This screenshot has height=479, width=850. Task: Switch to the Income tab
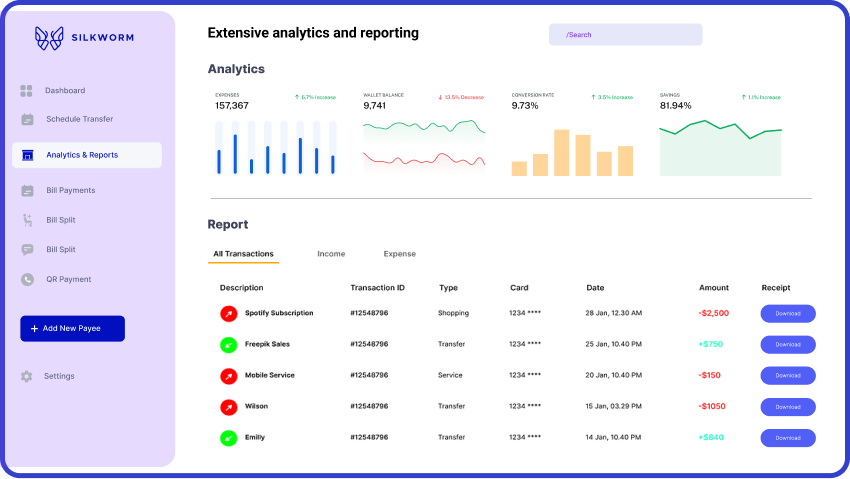(331, 254)
